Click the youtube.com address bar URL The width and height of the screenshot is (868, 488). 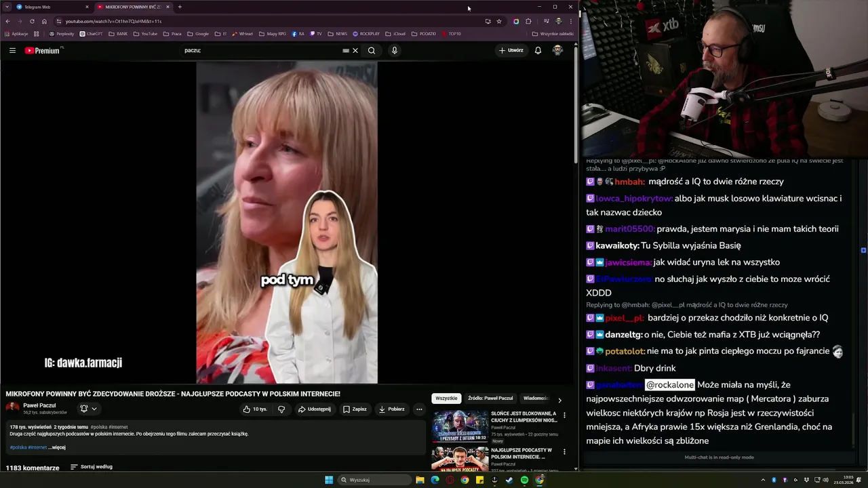113,21
